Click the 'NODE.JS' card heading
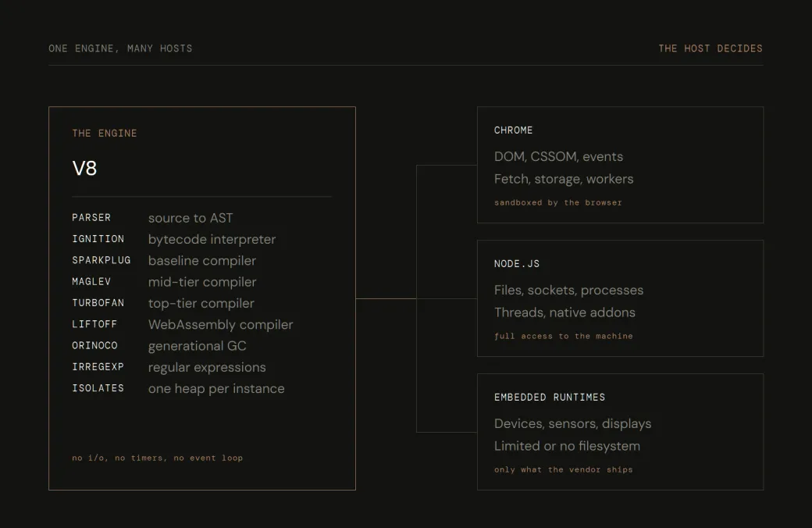Image resolution: width=812 pixels, height=528 pixels. [516, 264]
